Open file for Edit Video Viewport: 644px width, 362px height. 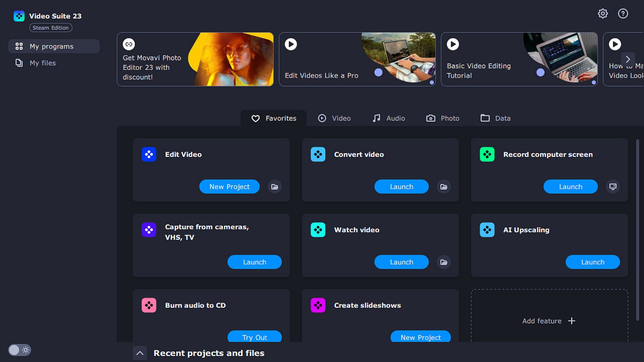pos(275,187)
